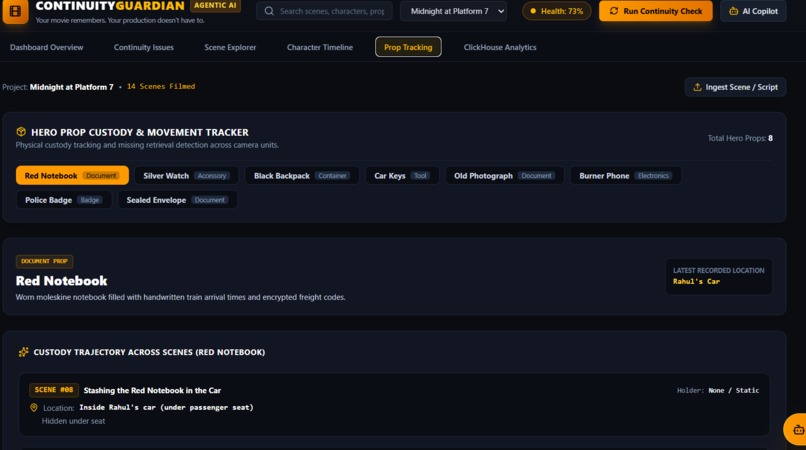Click "Inside Rahul's car (under passenger seat)" location

tap(167, 407)
